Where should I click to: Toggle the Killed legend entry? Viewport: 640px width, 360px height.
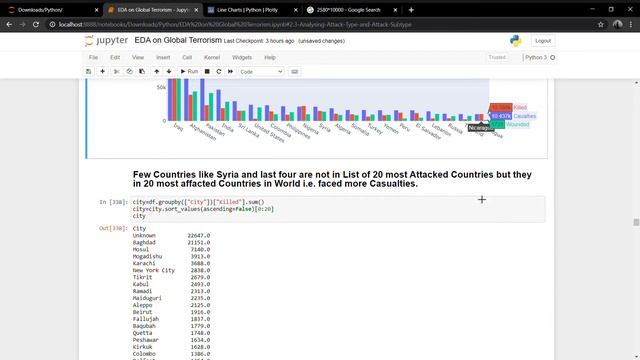pos(520,107)
